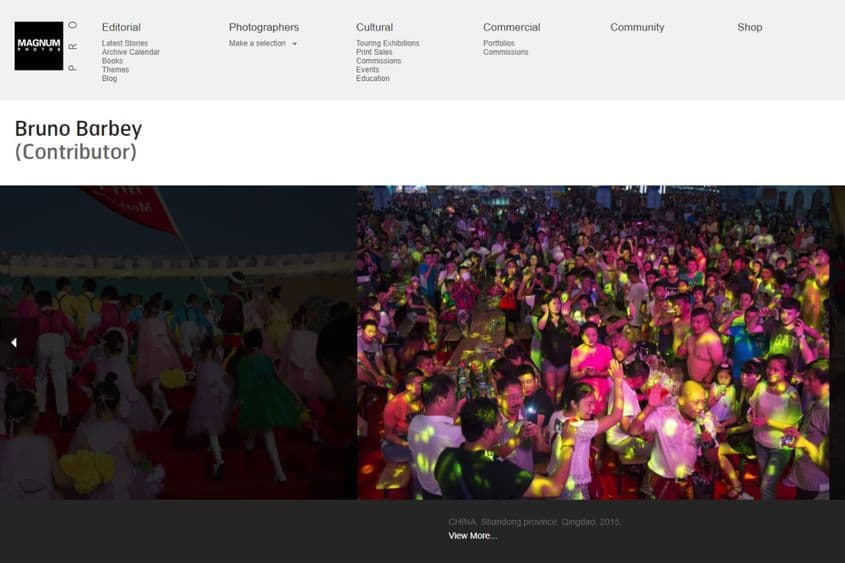Viewport: 845px width, 563px height.
Task: Open the Blog link
Action: point(109,79)
